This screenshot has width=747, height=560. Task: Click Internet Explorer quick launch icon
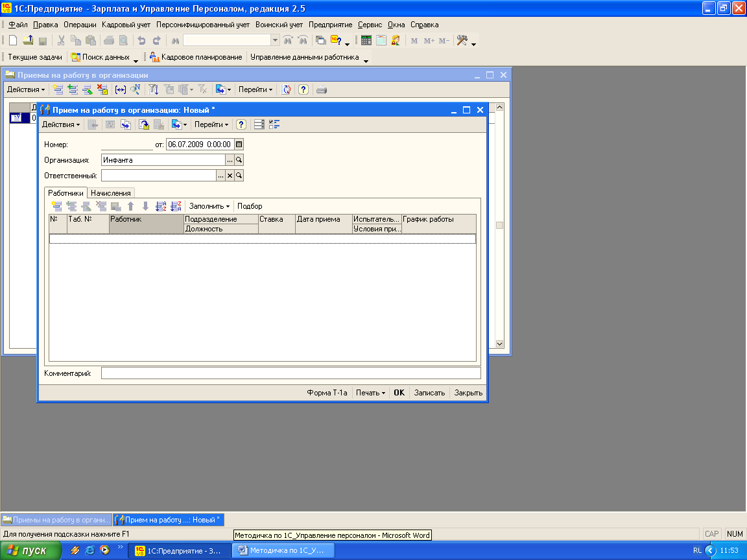(89, 550)
